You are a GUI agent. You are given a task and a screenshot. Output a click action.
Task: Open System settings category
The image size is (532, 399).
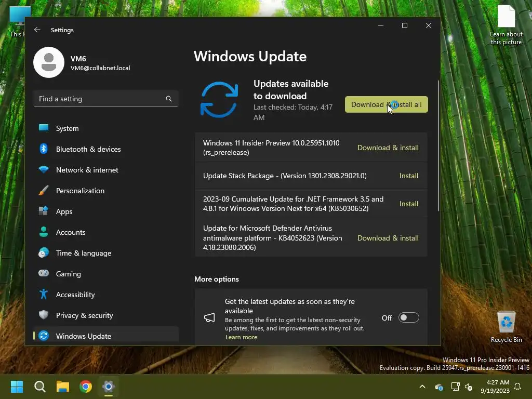point(106,128)
